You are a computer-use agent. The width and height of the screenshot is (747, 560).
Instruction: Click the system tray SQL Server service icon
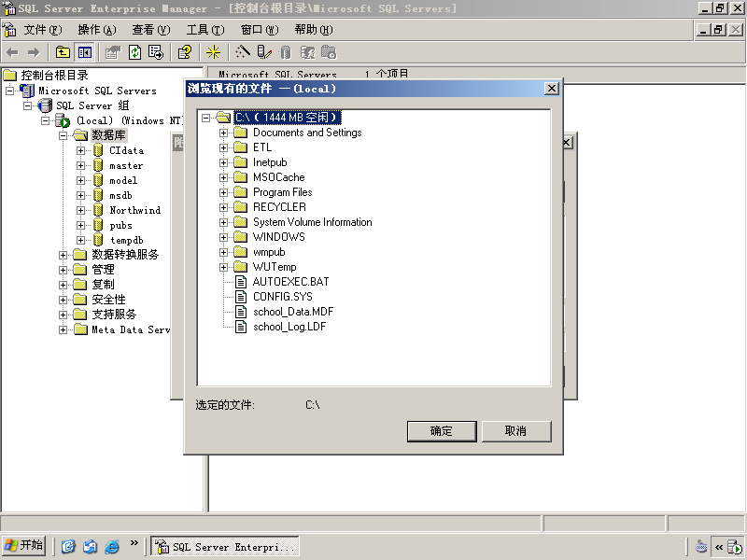point(734,547)
